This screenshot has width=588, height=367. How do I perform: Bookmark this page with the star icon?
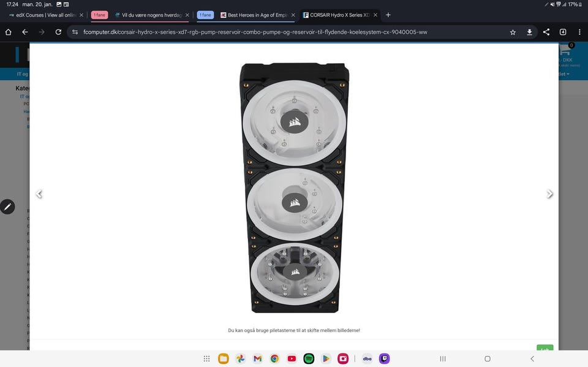click(513, 32)
